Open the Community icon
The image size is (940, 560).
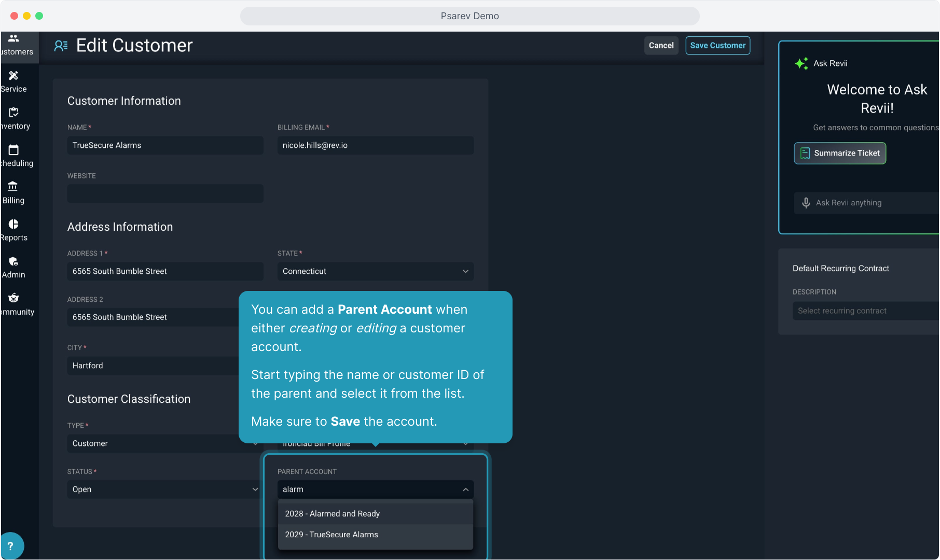point(13,298)
